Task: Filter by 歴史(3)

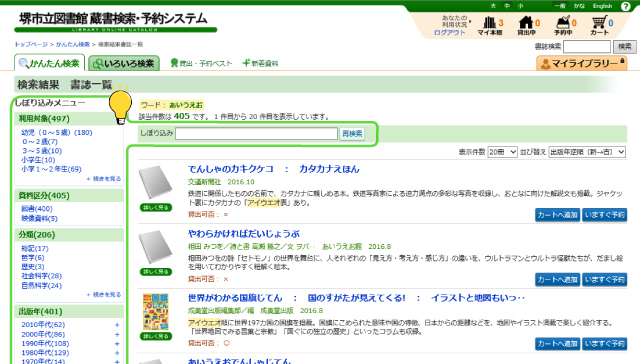Action: pyautogui.click(x=33, y=267)
